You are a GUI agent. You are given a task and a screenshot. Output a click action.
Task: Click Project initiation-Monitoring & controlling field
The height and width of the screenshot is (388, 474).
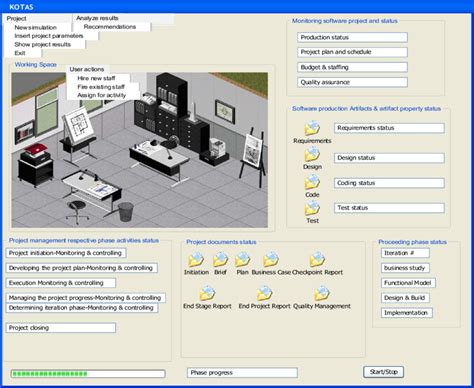point(66,253)
